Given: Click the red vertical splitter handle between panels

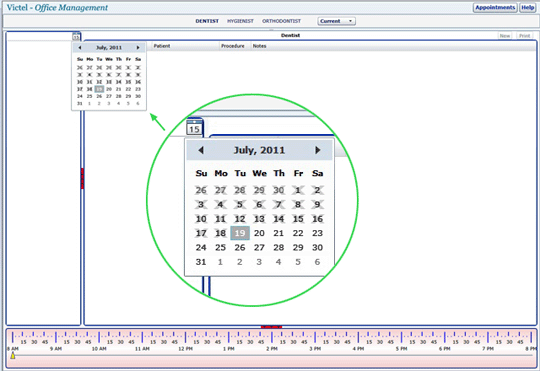Looking at the screenshot, I should coord(82,178).
